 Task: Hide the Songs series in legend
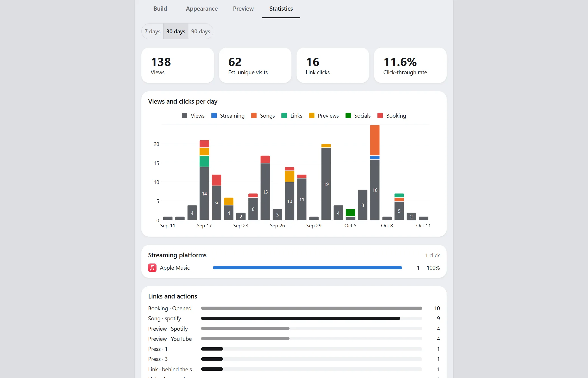click(263, 116)
